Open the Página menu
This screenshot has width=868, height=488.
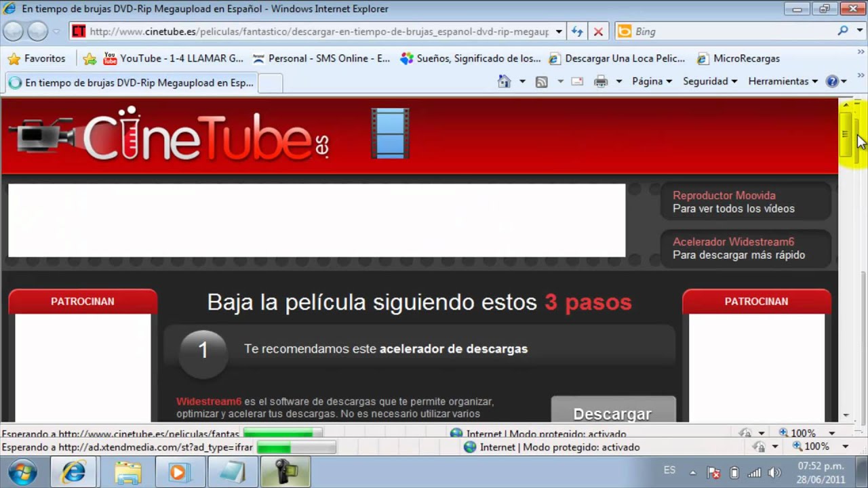(x=652, y=81)
